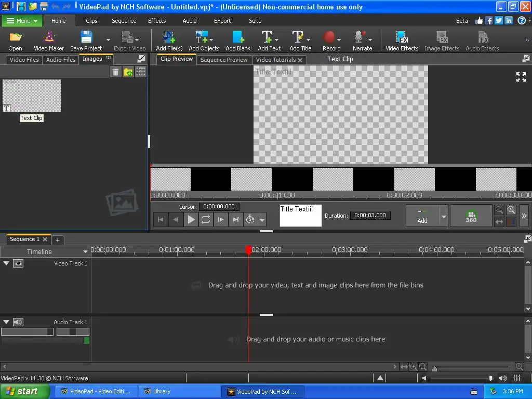Switch to the Sequence Preview tab
Screen dimensions: 532x399
(224, 60)
